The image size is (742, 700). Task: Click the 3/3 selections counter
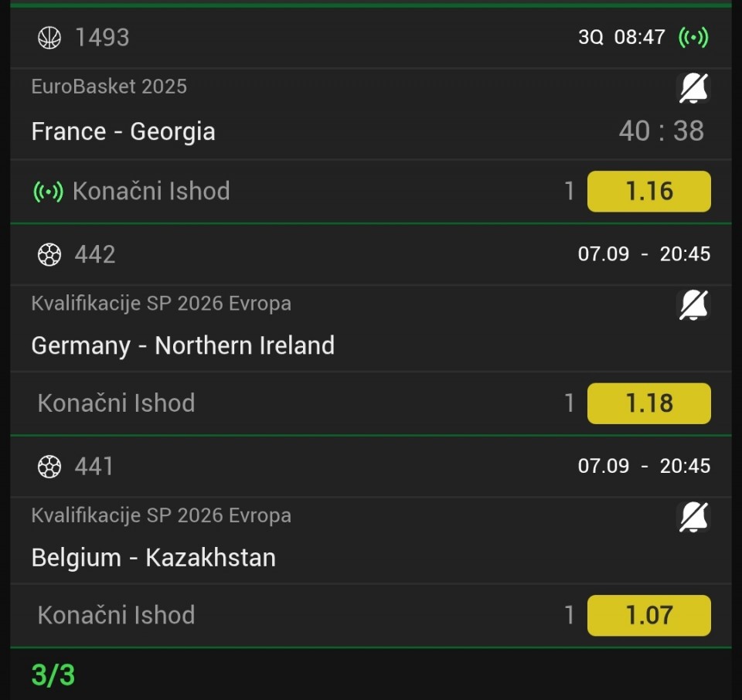tap(53, 675)
